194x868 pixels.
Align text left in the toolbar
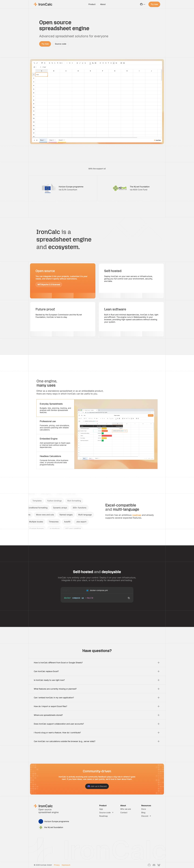point(100,63)
